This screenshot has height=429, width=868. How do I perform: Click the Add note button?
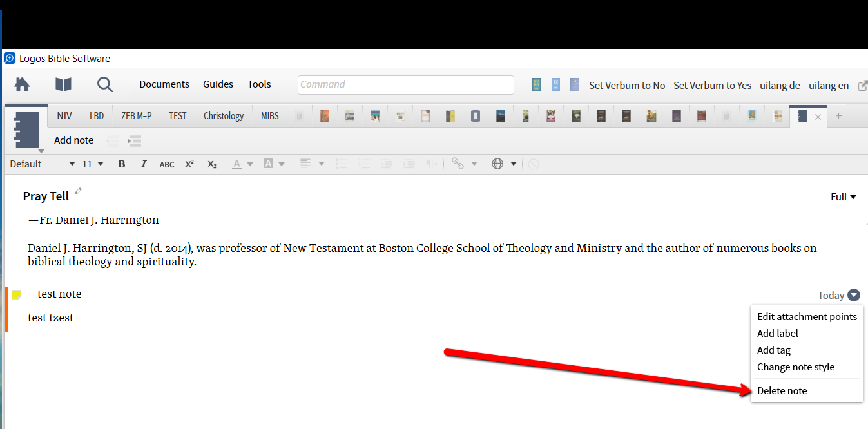[73, 140]
